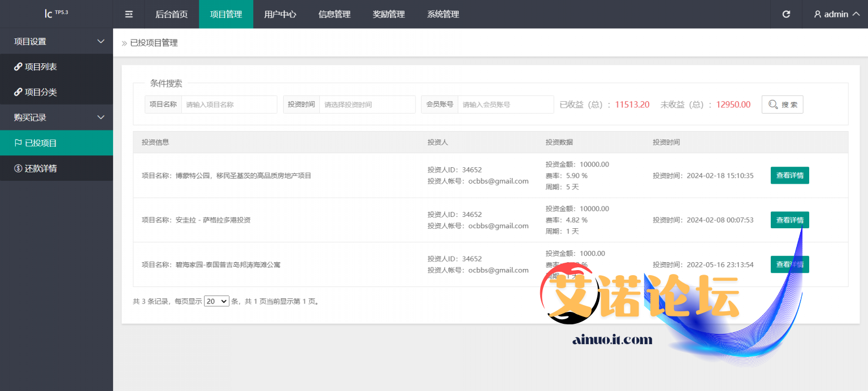Click the 搜索 search button
868x391 pixels.
(783, 105)
